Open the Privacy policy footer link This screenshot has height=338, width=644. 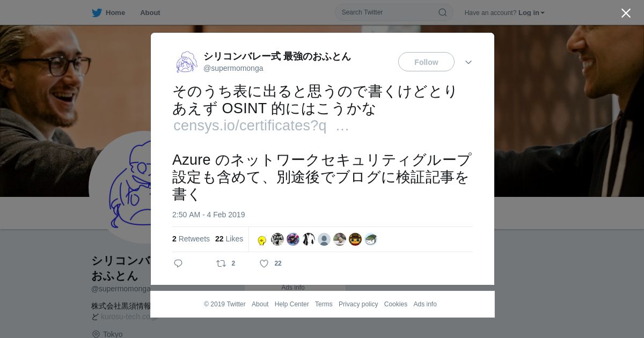tap(358, 304)
